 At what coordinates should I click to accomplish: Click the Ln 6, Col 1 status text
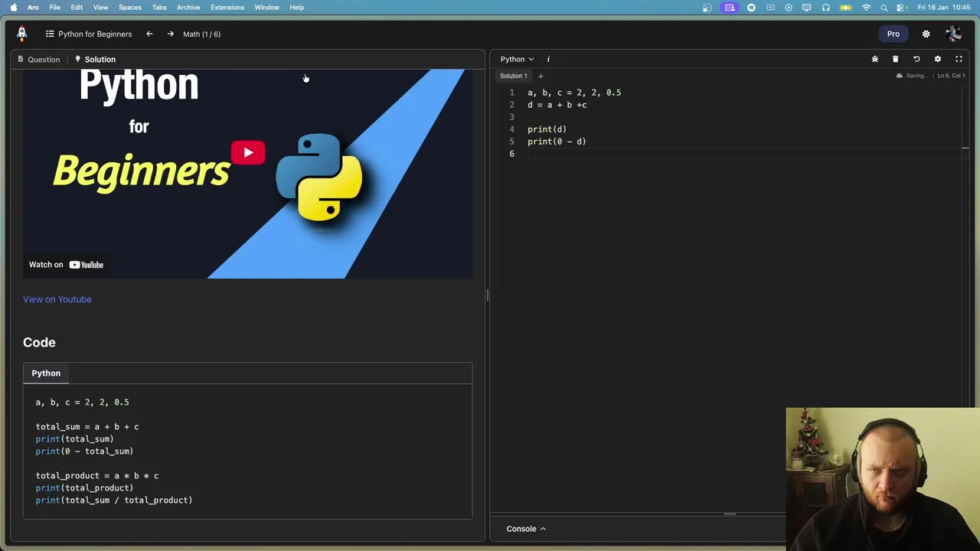[951, 76]
